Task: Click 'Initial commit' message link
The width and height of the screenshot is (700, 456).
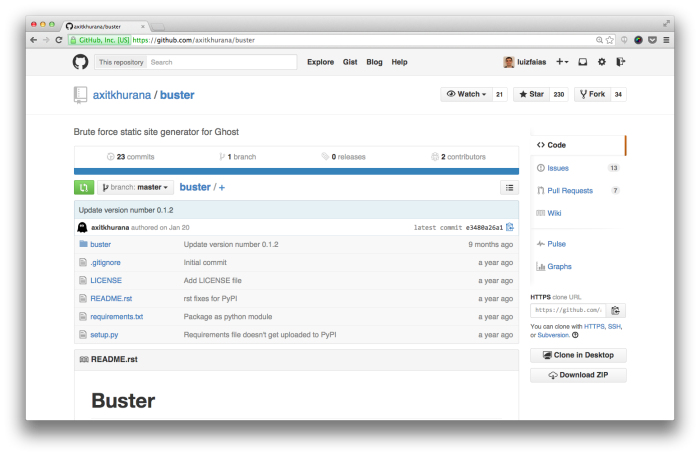Action: tap(205, 263)
